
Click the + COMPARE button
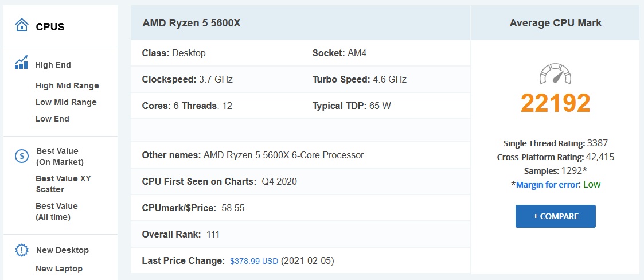(555, 216)
